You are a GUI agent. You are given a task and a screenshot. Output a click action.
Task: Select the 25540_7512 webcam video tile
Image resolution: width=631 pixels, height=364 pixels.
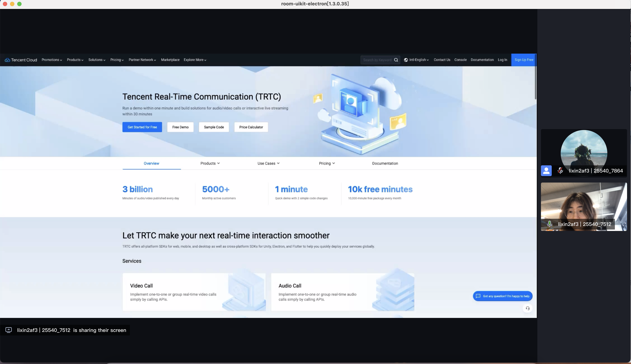tap(584, 207)
